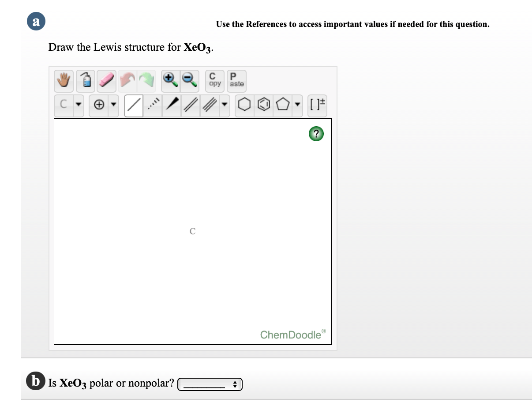532x406 pixels.
Task: Select the triple bond tool
Action: click(x=210, y=106)
